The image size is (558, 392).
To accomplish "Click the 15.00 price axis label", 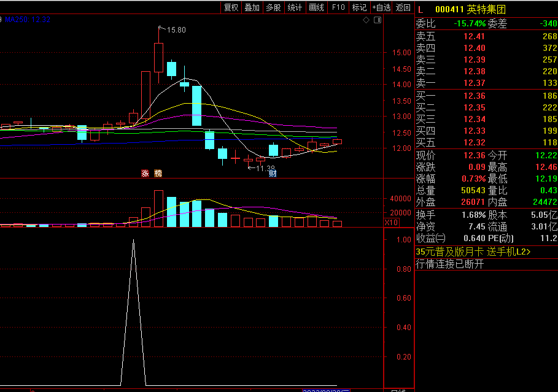I will [402, 53].
